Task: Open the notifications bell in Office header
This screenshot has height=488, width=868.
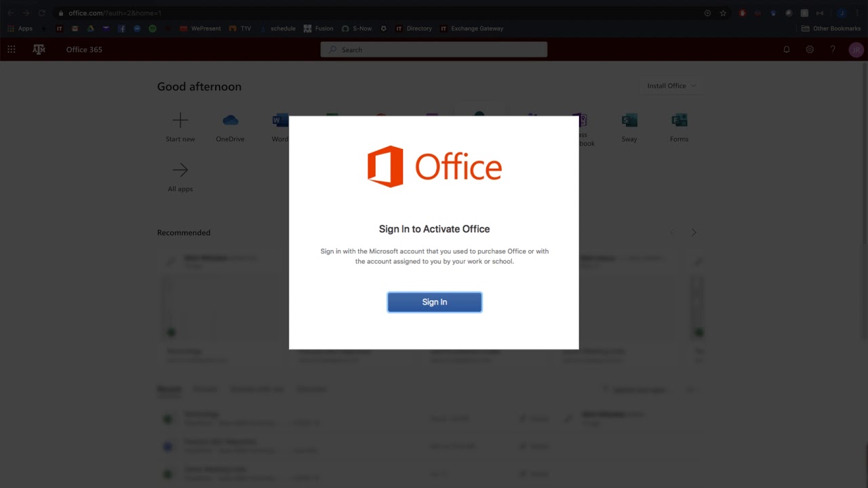Action: (x=787, y=49)
